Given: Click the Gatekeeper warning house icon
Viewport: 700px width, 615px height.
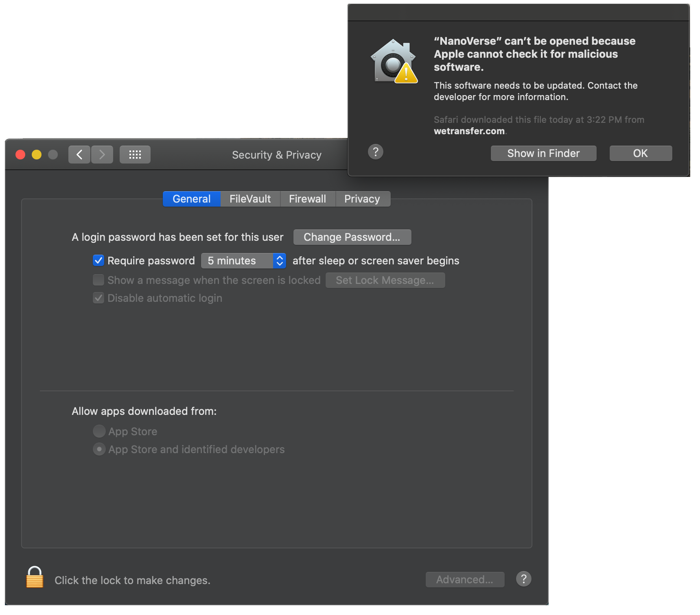Looking at the screenshot, I should point(394,61).
